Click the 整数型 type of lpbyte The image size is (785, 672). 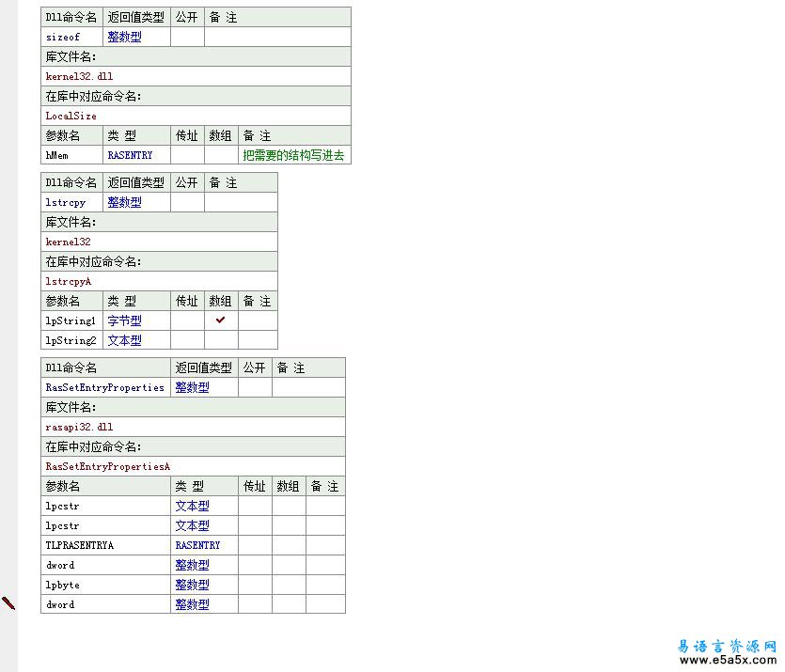point(192,585)
